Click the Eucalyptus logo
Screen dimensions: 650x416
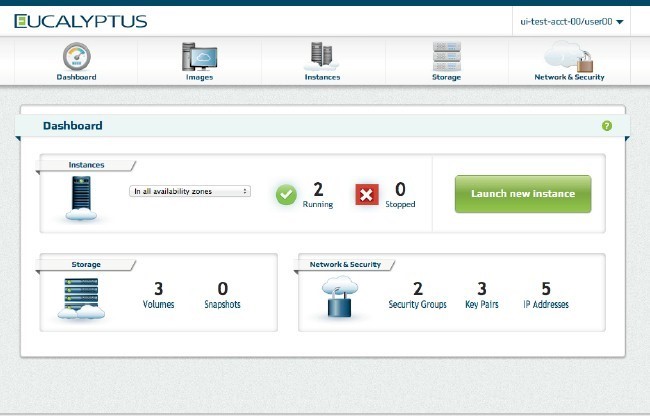[80, 21]
